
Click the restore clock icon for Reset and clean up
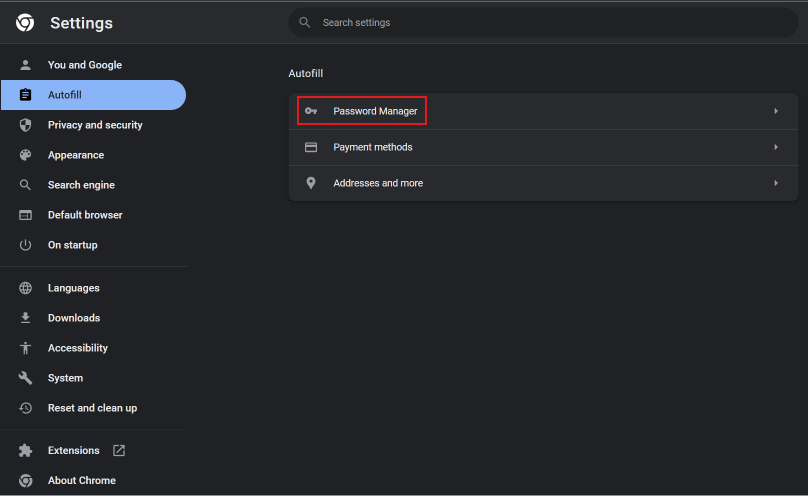click(25, 408)
